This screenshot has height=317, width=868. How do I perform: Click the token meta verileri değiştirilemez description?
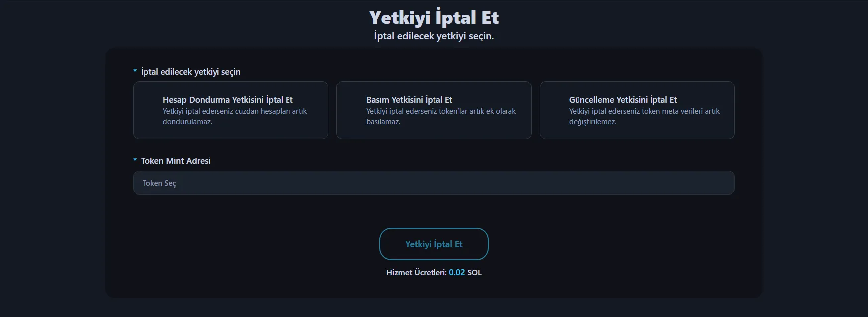[x=644, y=117]
